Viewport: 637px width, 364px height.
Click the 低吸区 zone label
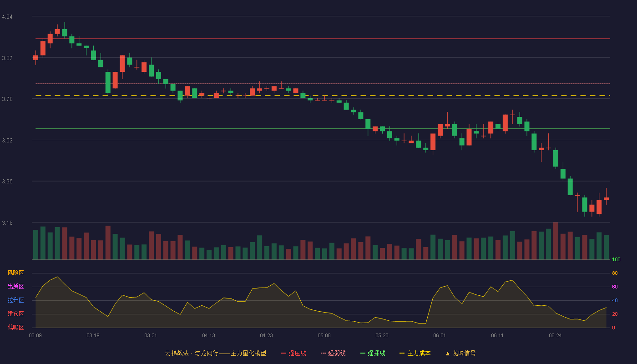(15, 328)
